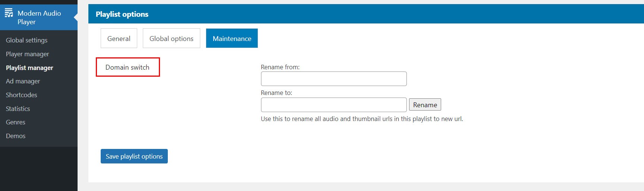644x191 pixels.
Task: Open Genres from the sidebar
Action: click(x=16, y=122)
